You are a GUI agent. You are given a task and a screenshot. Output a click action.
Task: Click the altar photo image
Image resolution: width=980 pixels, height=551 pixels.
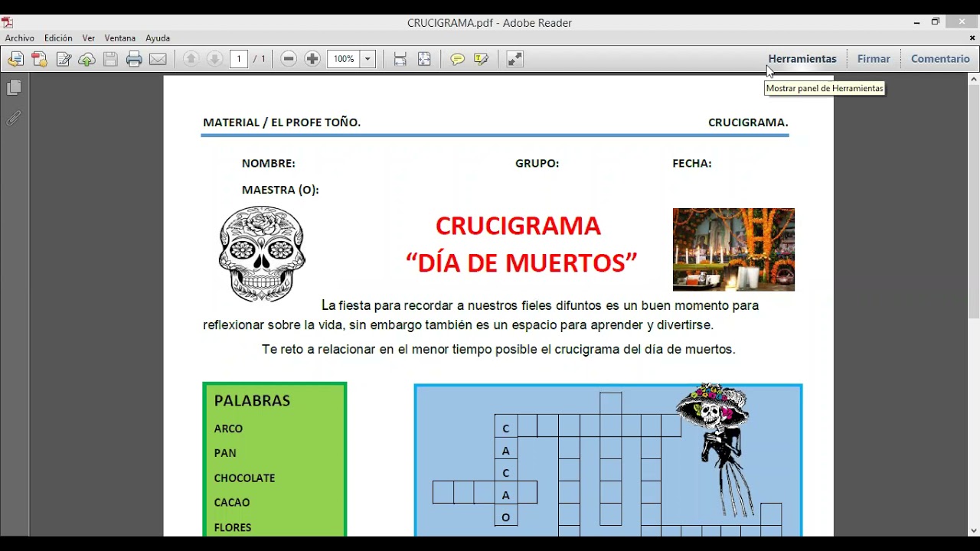click(x=733, y=249)
